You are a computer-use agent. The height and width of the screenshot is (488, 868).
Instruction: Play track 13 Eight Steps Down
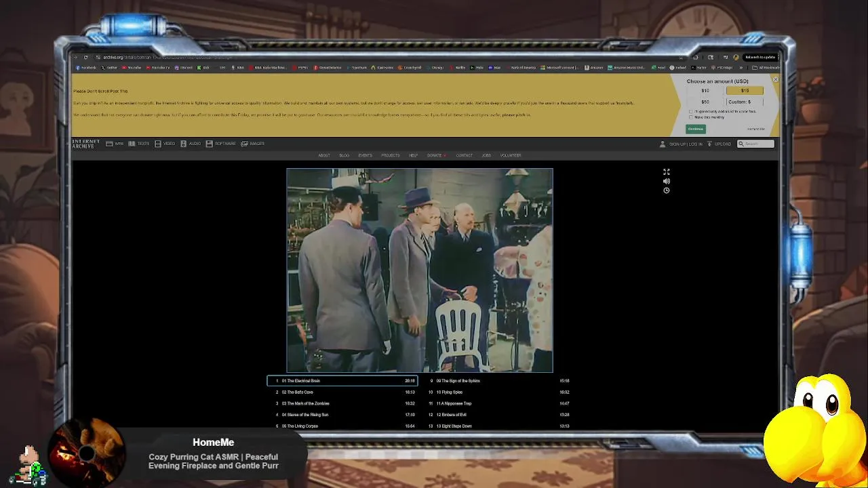[498, 426]
